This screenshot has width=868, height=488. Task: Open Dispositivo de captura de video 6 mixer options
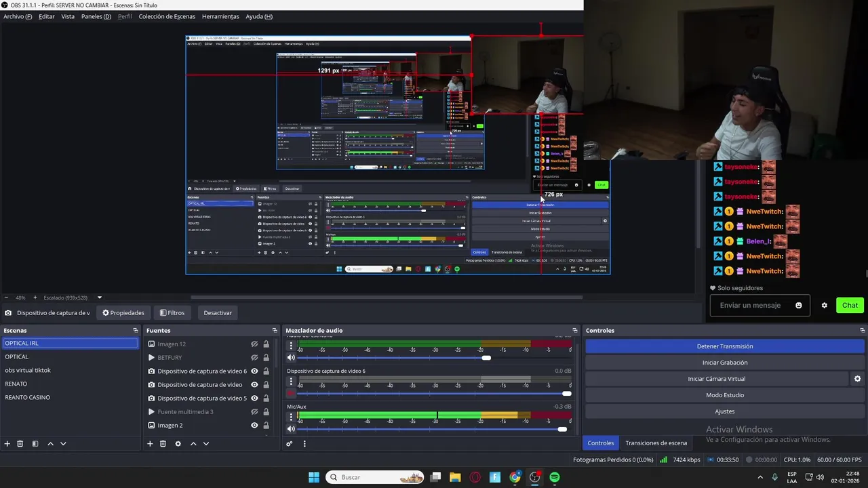(291, 382)
